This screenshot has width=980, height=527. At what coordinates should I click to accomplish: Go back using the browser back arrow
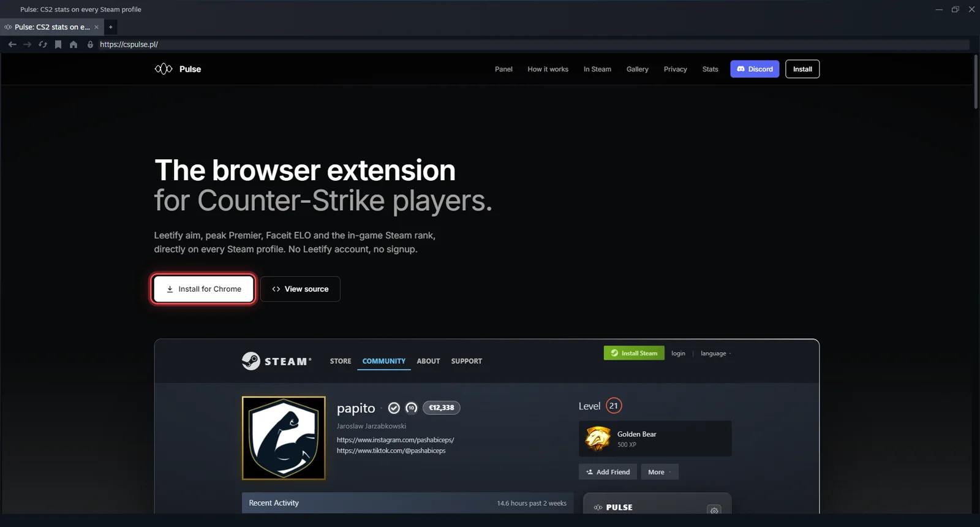click(12, 44)
